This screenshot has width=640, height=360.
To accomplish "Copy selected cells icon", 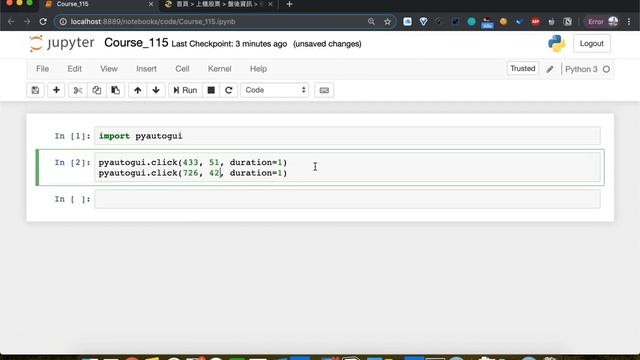I will 97,90.
